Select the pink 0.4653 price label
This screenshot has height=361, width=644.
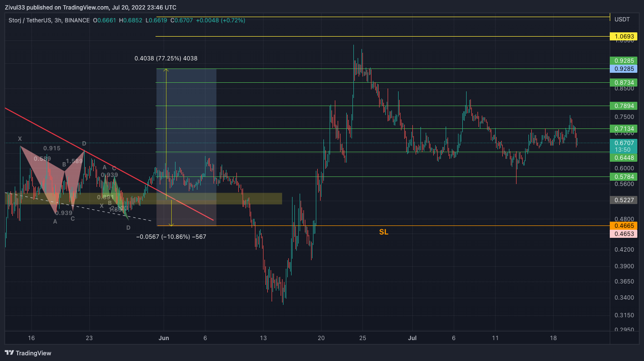coord(623,234)
